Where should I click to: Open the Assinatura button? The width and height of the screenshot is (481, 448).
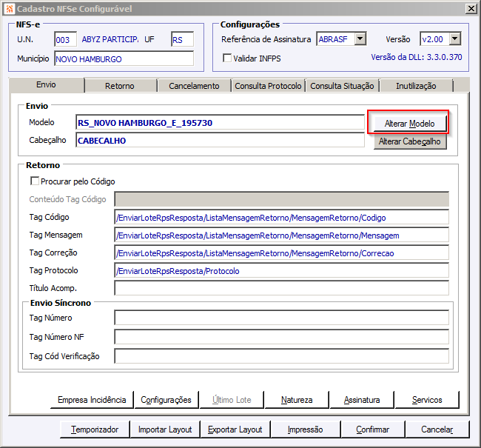362,400
